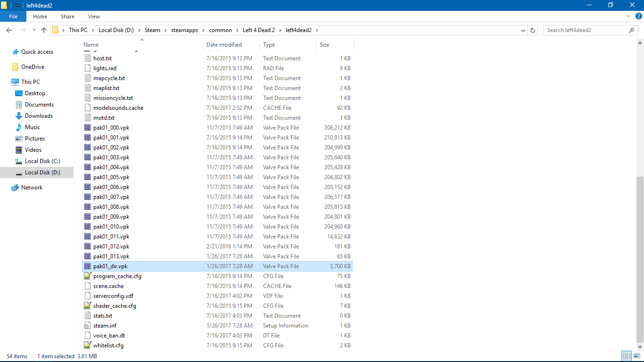Viewport: 644px width, 362px height.
Task: Select the serverconfig.vdf file name
Action: click(x=113, y=296)
